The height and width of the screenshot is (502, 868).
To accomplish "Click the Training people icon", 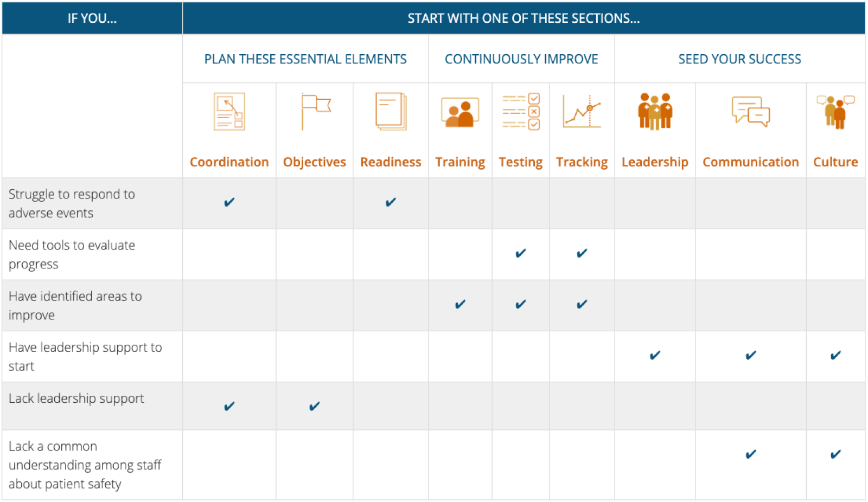I will 460,112.
